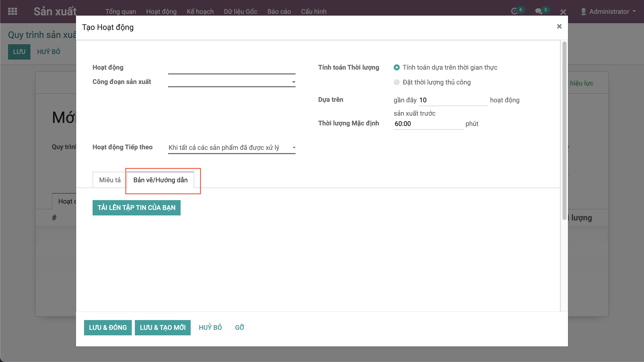The width and height of the screenshot is (644, 362).
Task: Switch to the Miêu tả tab
Action: (x=110, y=180)
